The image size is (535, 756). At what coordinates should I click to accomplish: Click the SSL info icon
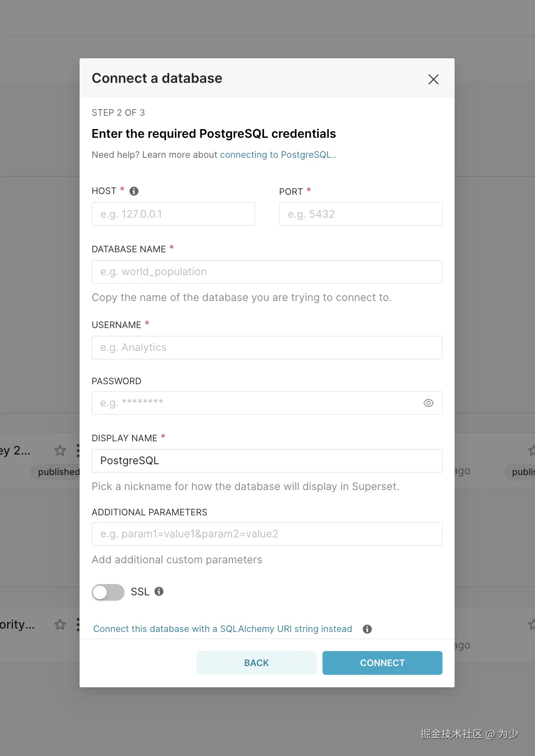pos(159,592)
